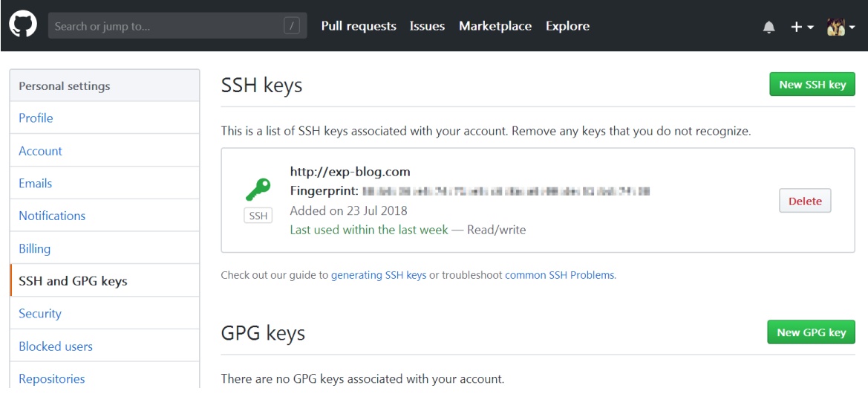Delete the exp-blog.com SSH key
The image size is (868, 397).
(x=805, y=201)
